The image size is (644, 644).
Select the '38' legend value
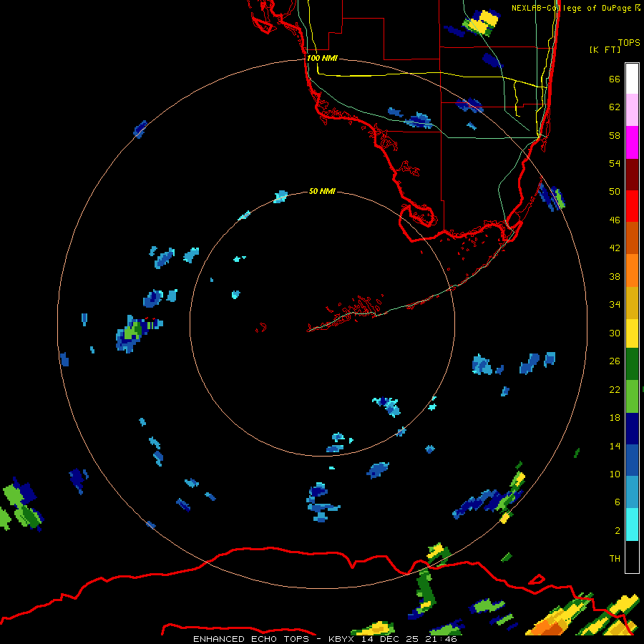[615, 276]
